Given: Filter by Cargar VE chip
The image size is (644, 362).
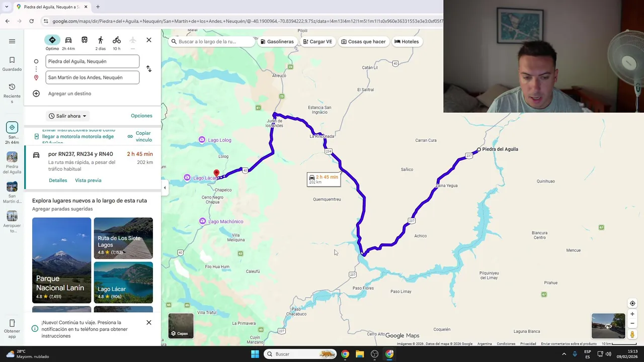Looking at the screenshot, I should pos(318,42).
